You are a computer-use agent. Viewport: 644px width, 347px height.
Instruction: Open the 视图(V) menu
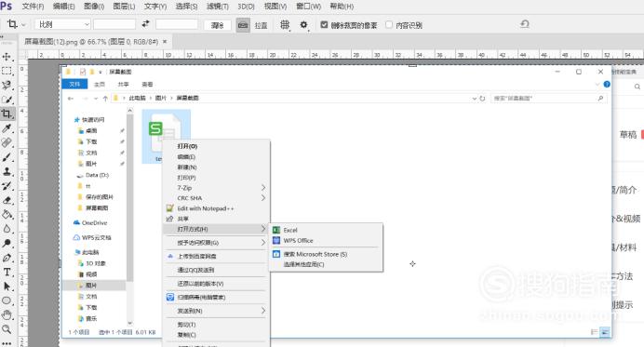tap(275, 7)
